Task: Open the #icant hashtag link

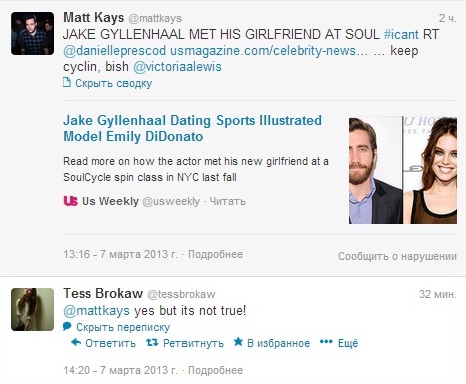Action: click(401, 34)
